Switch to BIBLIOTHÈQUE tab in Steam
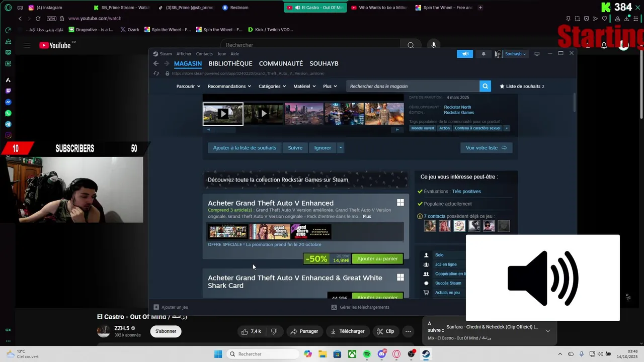The height and width of the screenshot is (362, 644). pos(230,63)
